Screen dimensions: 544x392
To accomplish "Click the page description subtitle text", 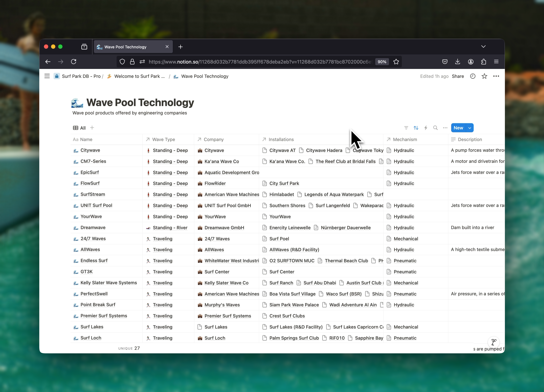I will click(x=130, y=113).
